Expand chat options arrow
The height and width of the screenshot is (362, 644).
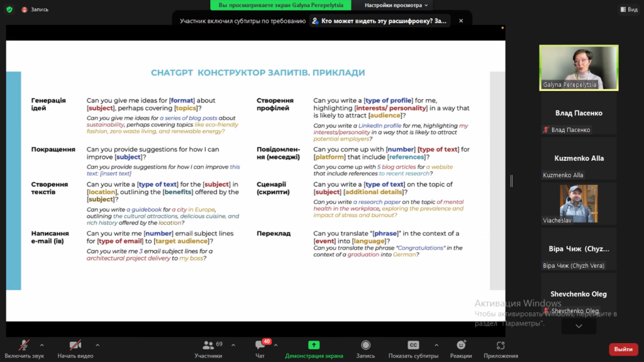(275, 345)
